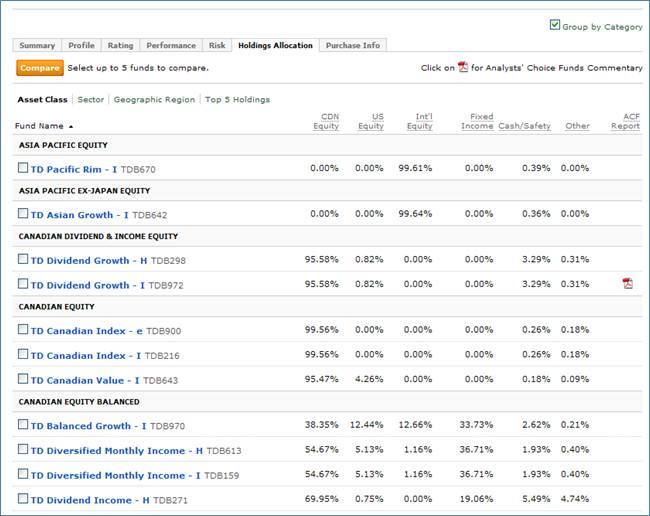Click 33.73% Fixed Income for Balanced Growth
This screenshot has width=650, height=516.
pyautogui.click(x=476, y=425)
